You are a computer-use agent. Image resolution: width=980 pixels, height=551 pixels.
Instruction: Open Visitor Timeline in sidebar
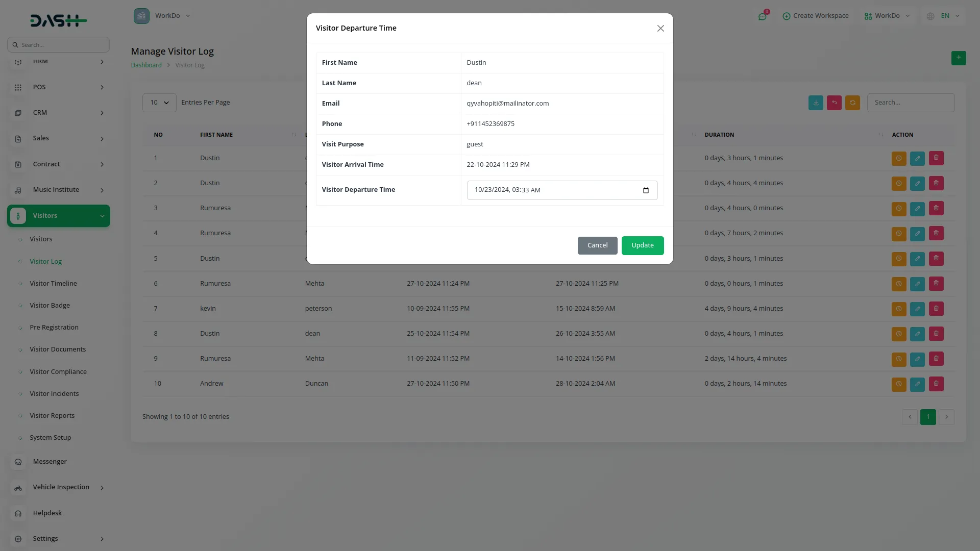53,284
